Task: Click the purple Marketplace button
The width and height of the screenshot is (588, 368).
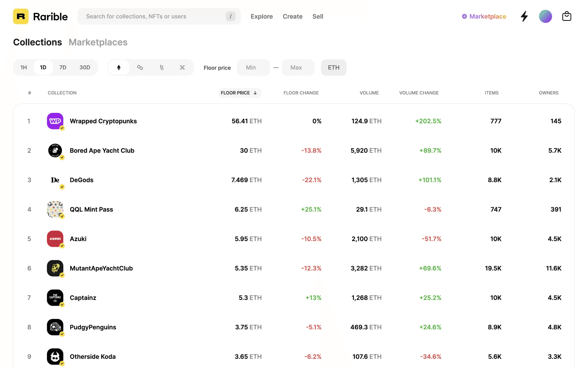Action: 484,17
